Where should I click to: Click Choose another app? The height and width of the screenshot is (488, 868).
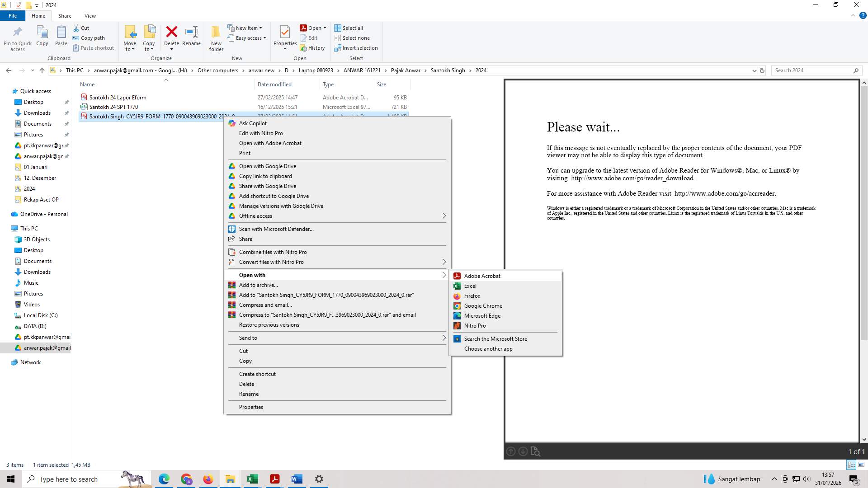[488, 348]
